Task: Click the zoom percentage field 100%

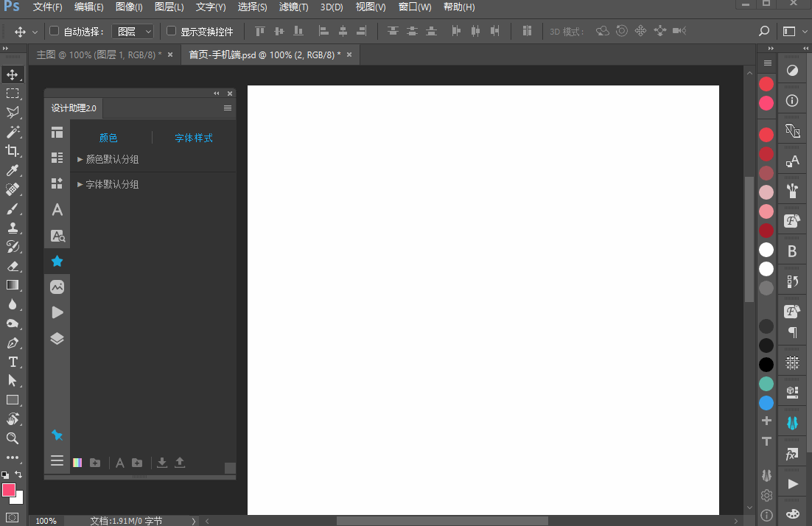Action: pyautogui.click(x=46, y=521)
